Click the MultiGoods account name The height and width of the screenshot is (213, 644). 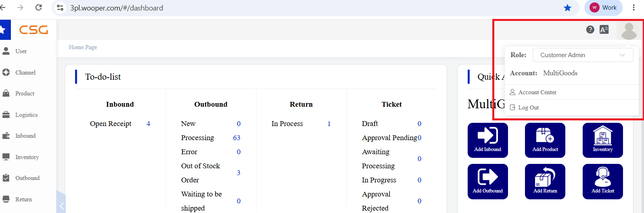(x=560, y=73)
